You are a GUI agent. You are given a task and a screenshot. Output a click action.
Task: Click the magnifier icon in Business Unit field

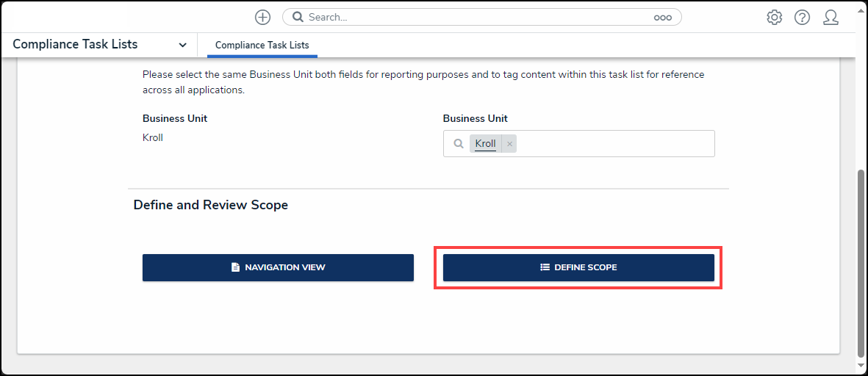459,144
